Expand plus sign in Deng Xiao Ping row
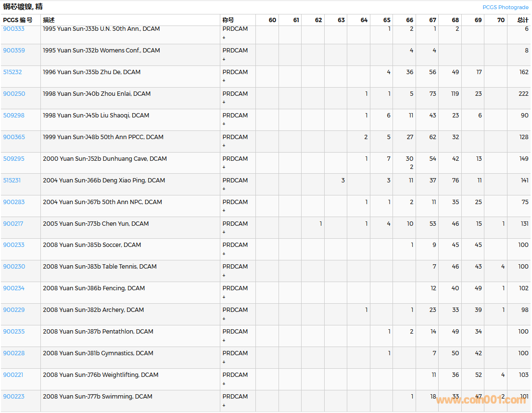Image resolution: width=532 pixels, height=413 pixels. click(x=224, y=189)
